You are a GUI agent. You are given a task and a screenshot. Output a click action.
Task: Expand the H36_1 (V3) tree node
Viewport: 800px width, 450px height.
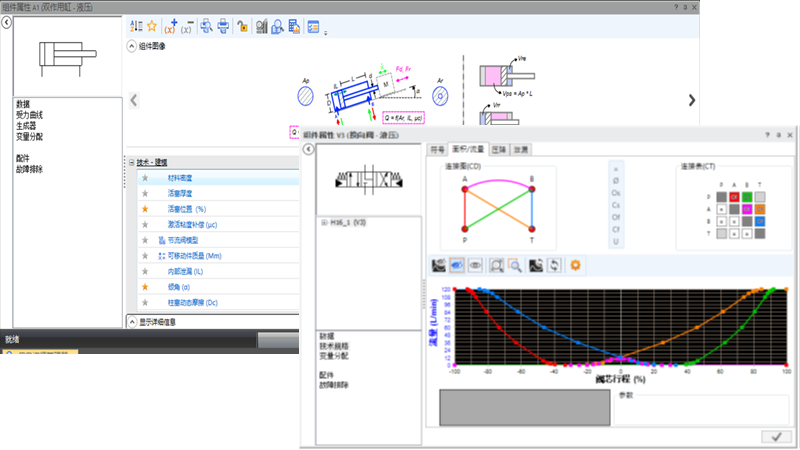click(324, 222)
